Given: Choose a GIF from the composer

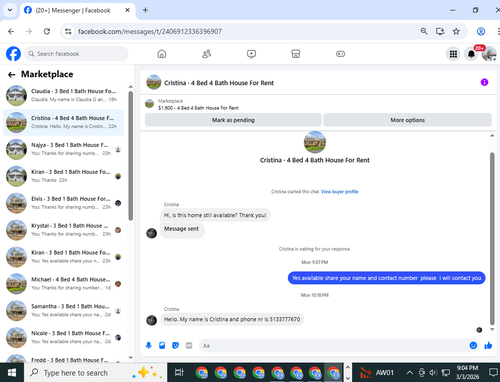Looking at the screenshot, I should (x=189, y=345).
